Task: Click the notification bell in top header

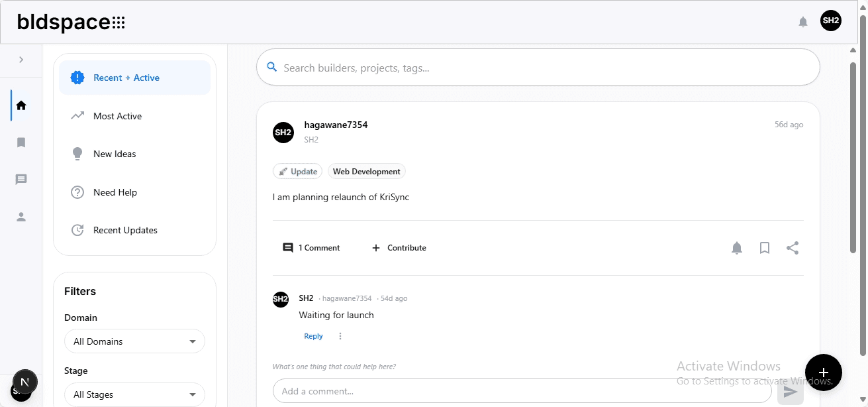Action: point(803,22)
